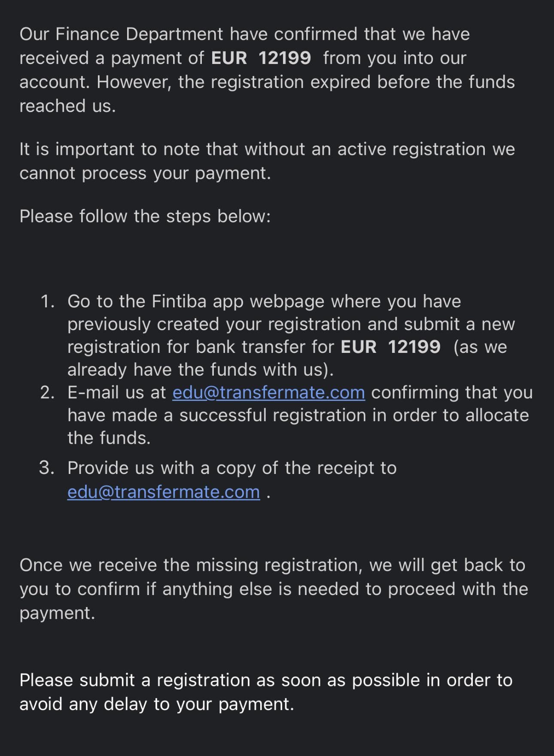554x756 pixels.
Task: Click 'avoid any delay to your payment.' line
Action: click(157, 704)
